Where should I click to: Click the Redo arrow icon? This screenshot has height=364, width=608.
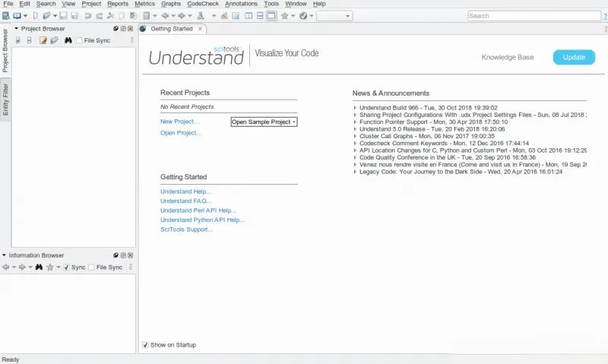click(100, 16)
